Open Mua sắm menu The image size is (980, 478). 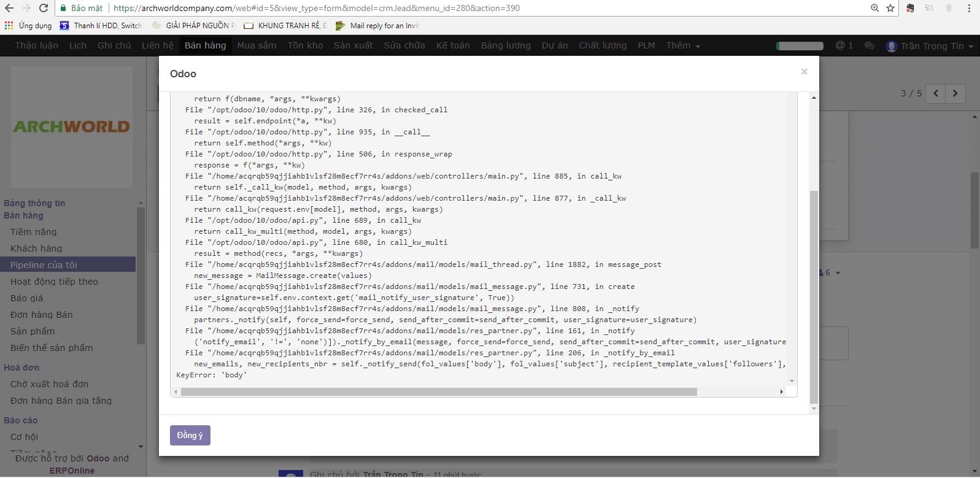[257, 45]
